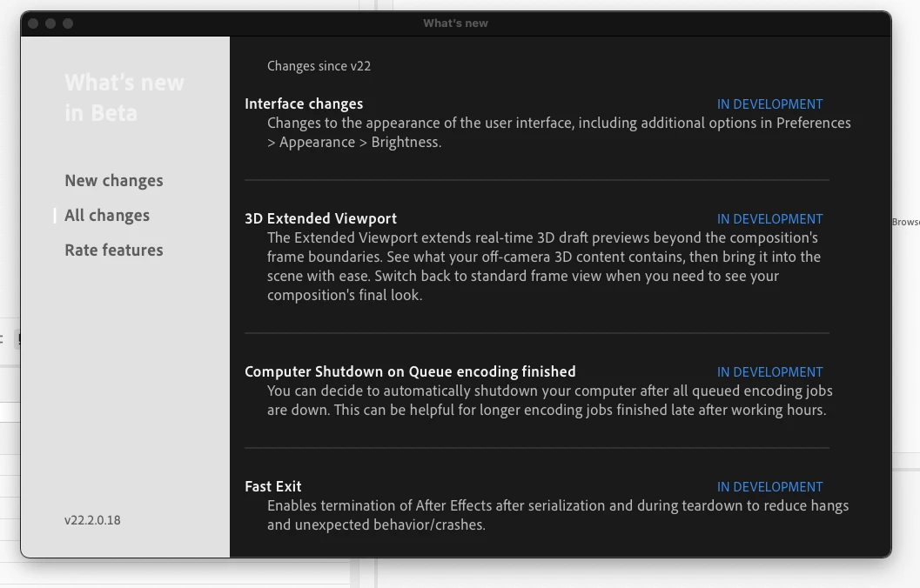The image size is (920, 588).
Task: Open the New changes section
Action: click(x=114, y=181)
